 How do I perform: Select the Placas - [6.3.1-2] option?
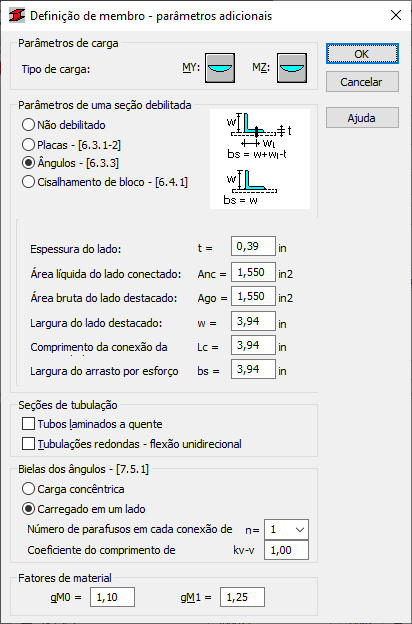(x=72, y=145)
